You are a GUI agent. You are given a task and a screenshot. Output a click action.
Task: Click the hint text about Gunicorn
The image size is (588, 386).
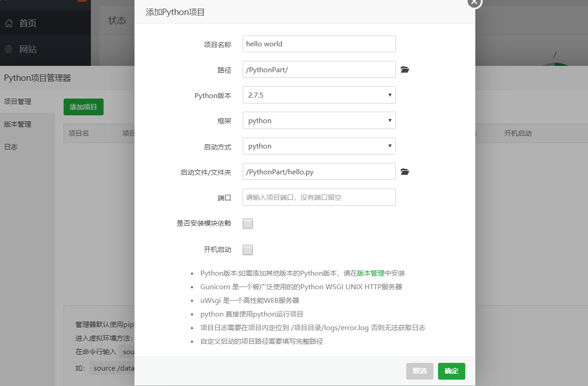coord(301,287)
